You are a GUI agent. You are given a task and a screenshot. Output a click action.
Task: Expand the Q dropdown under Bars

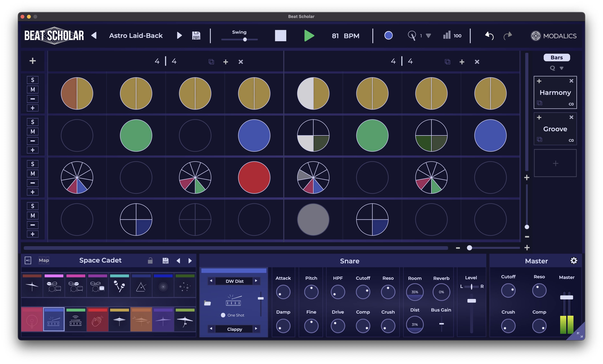562,68
